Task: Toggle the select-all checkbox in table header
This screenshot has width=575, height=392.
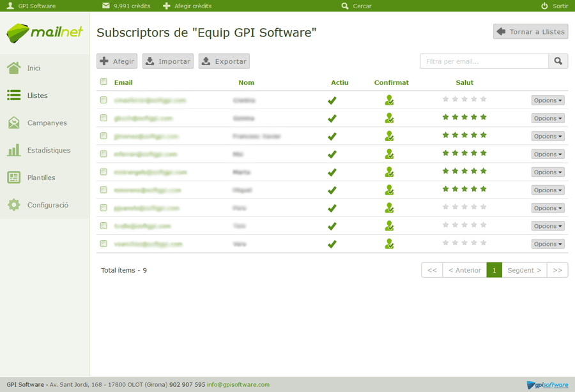Action: (x=103, y=82)
